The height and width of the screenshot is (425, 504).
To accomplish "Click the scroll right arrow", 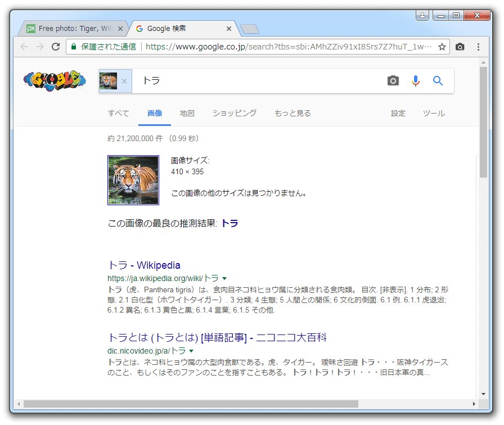I will [474, 404].
